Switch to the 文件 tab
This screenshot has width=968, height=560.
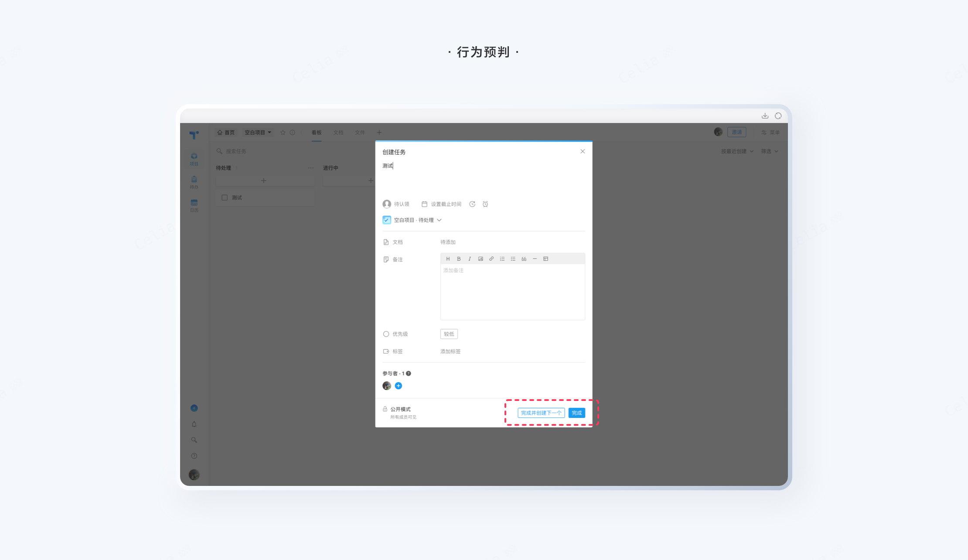click(x=360, y=132)
